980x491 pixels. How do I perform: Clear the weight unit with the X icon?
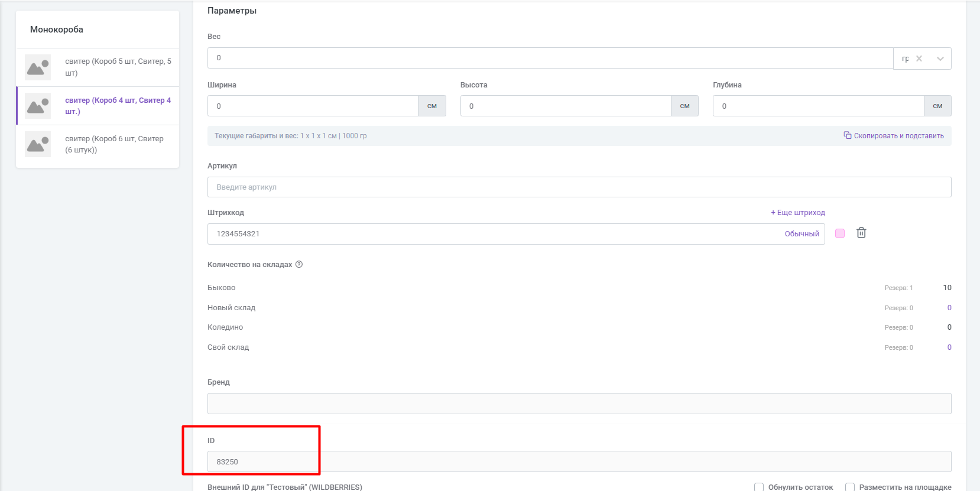919,58
